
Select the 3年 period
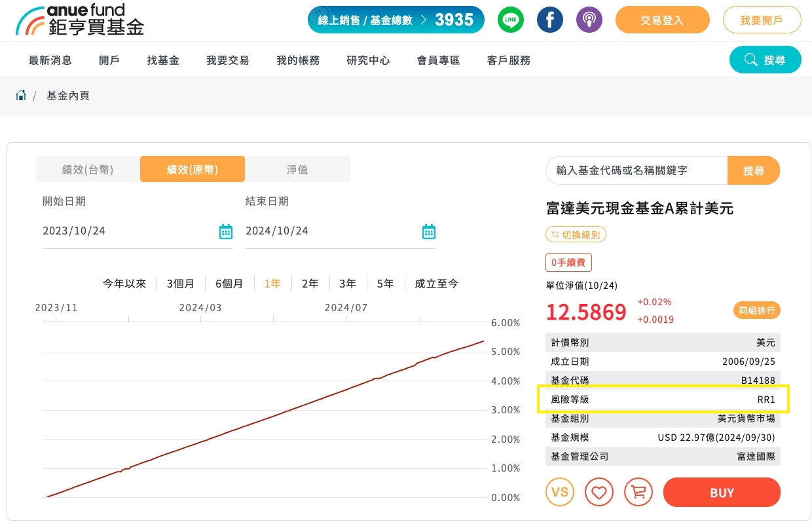tap(348, 284)
